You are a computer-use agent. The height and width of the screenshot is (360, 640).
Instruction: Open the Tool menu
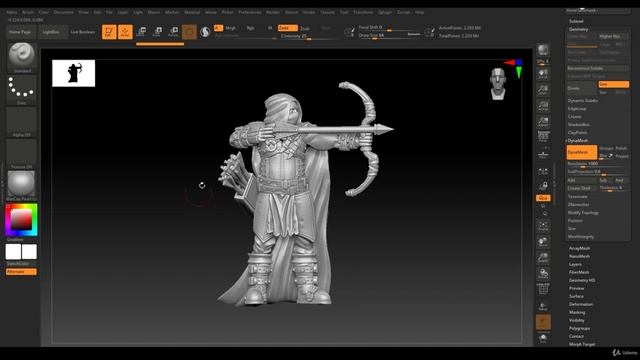[344, 12]
